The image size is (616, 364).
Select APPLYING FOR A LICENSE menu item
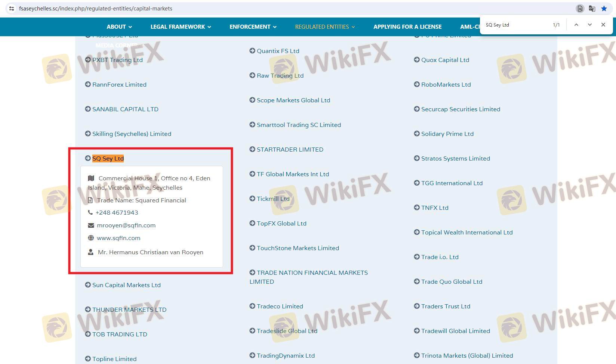407,27
